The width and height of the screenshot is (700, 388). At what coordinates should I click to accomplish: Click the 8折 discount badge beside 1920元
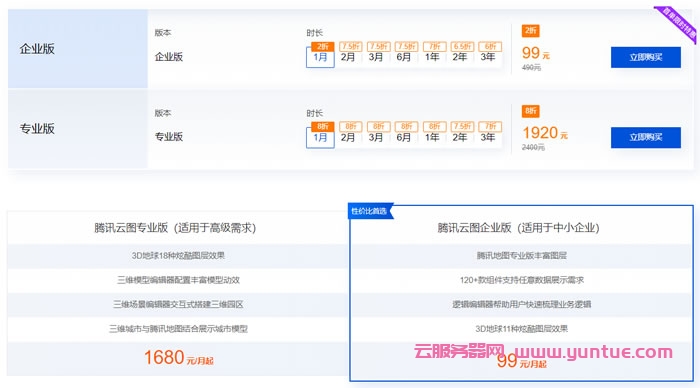click(x=530, y=111)
